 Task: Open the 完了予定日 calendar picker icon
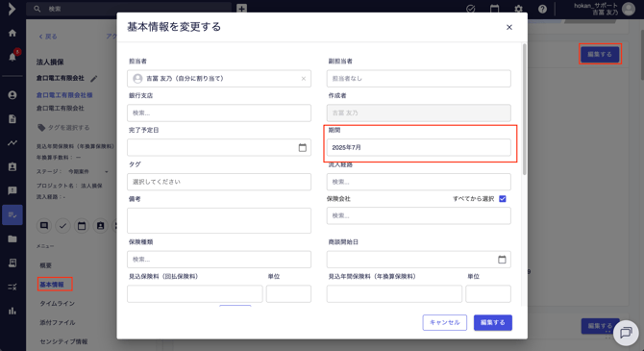[302, 147]
